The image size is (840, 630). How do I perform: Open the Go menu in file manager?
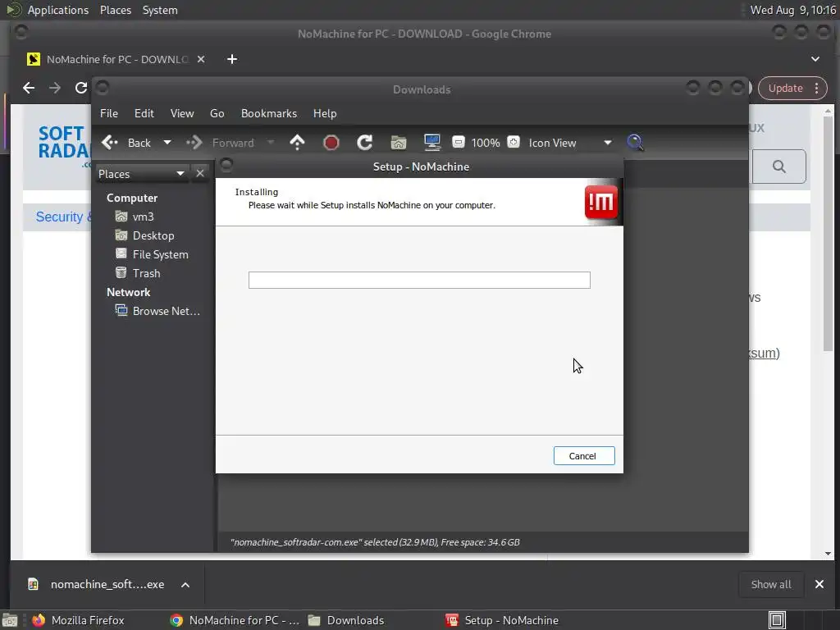pyautogui.click(x=217, y=113)
